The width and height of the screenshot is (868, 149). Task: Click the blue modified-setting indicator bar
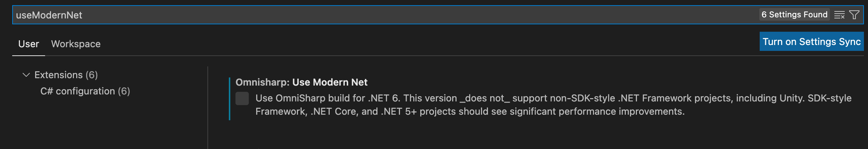[230, 98]
